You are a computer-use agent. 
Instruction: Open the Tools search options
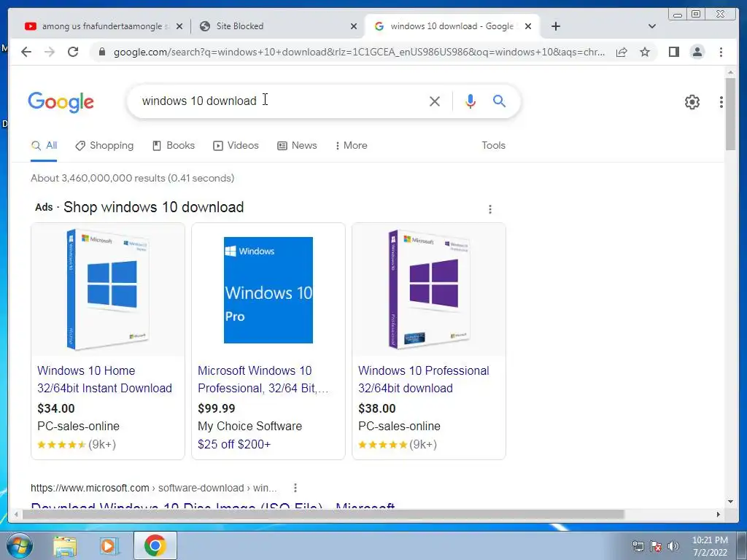click(x=493, y=145)
